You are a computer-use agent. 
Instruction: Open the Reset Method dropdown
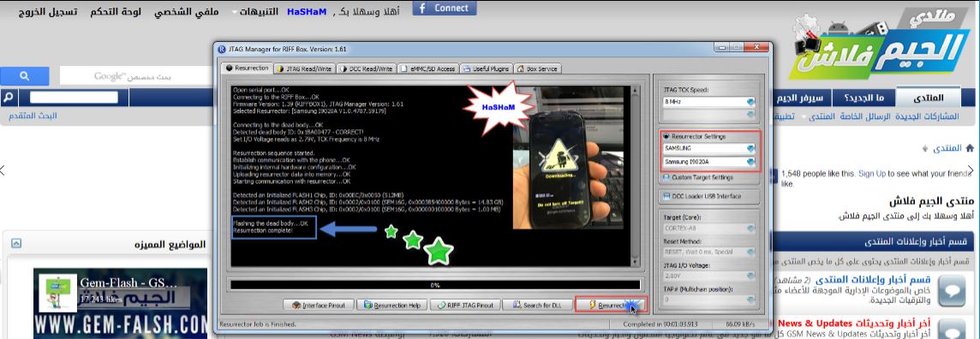(x=750, y=253)
